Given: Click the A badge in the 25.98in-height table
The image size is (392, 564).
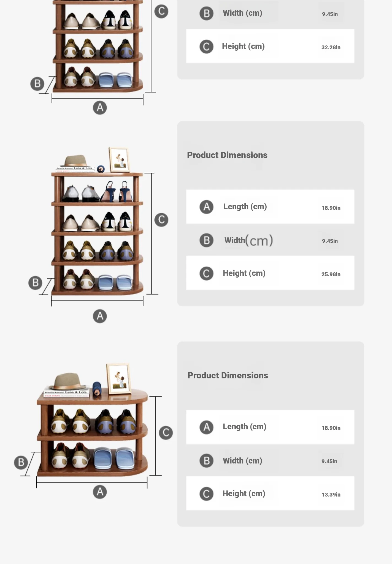Looking at the screenshot, I should 206,207.
